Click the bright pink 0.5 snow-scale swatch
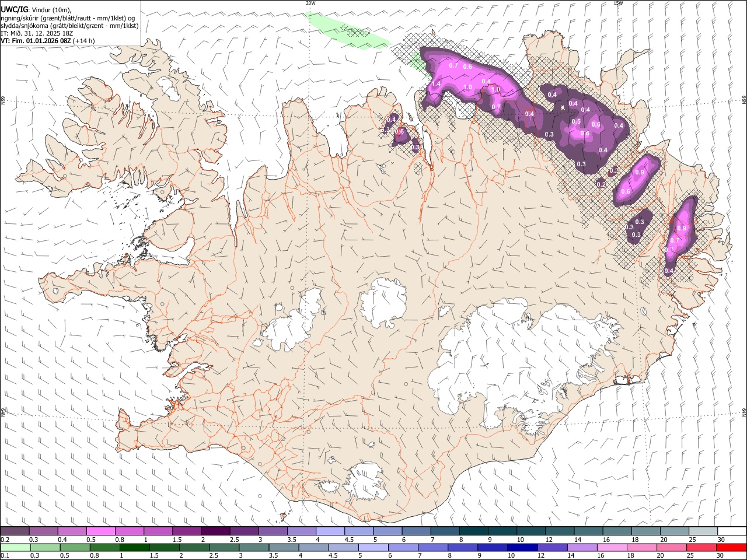Screen dimensions: 747x560 pos(101,531)
